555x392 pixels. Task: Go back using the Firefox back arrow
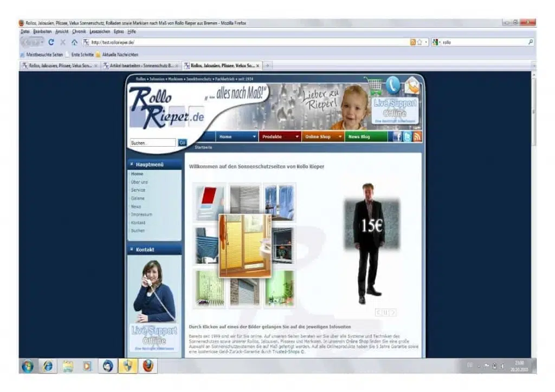point(26,42)
